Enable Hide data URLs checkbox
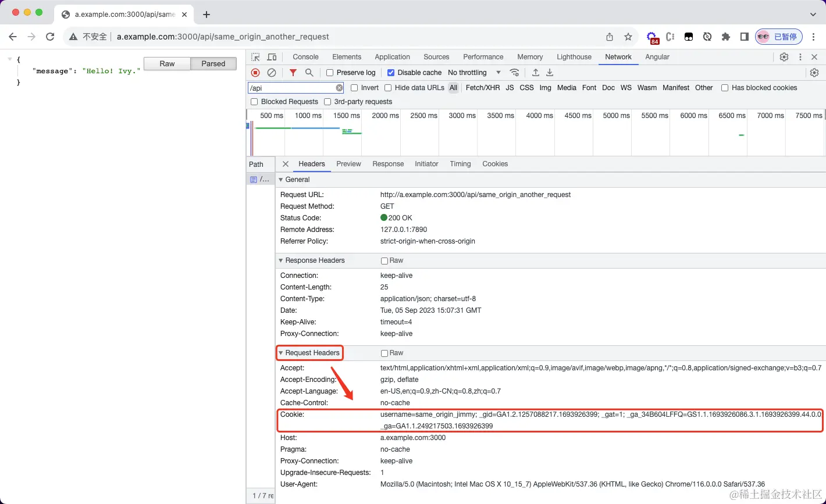The height and width of the screenshot is (504, 826). [388, 88]
